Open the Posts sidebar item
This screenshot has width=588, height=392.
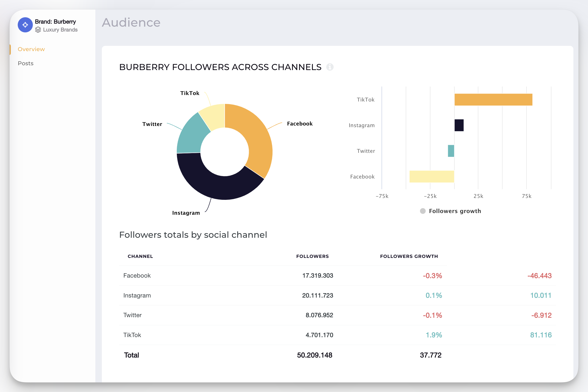pos(25,63)
